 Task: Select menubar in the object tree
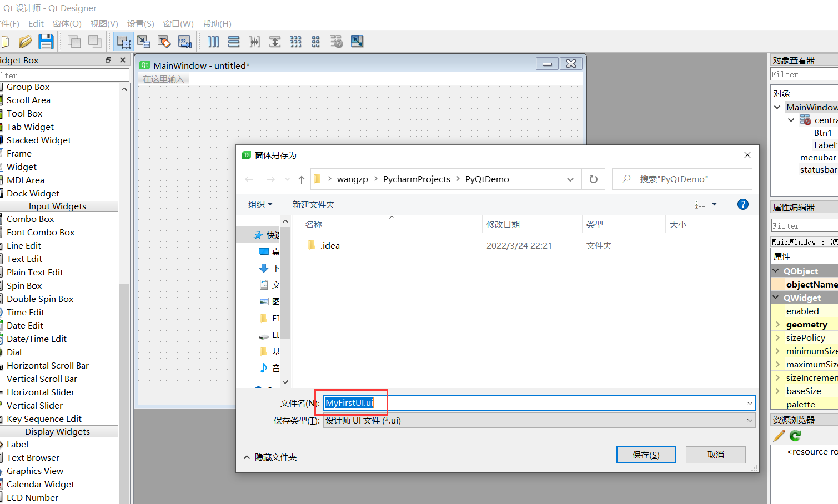pos(818,157)
